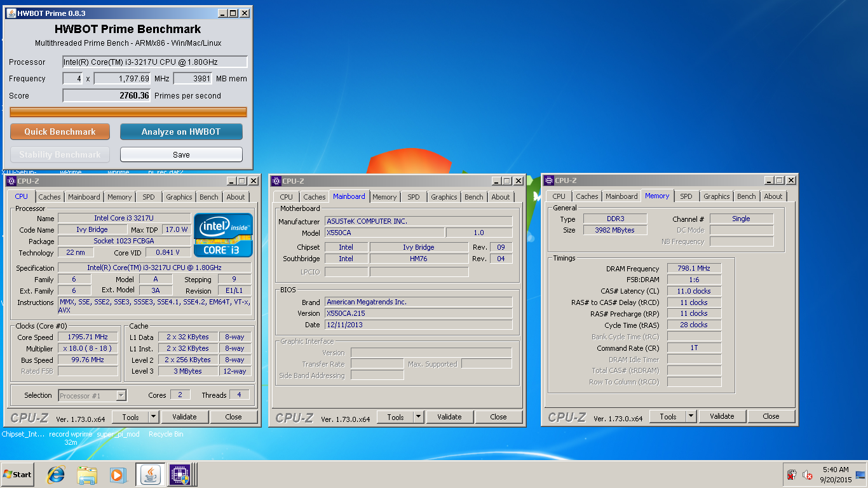Click bottom Close button in Memory window
Image resolution: width=868 pixels, height=488 pixels.
(771, 416)
